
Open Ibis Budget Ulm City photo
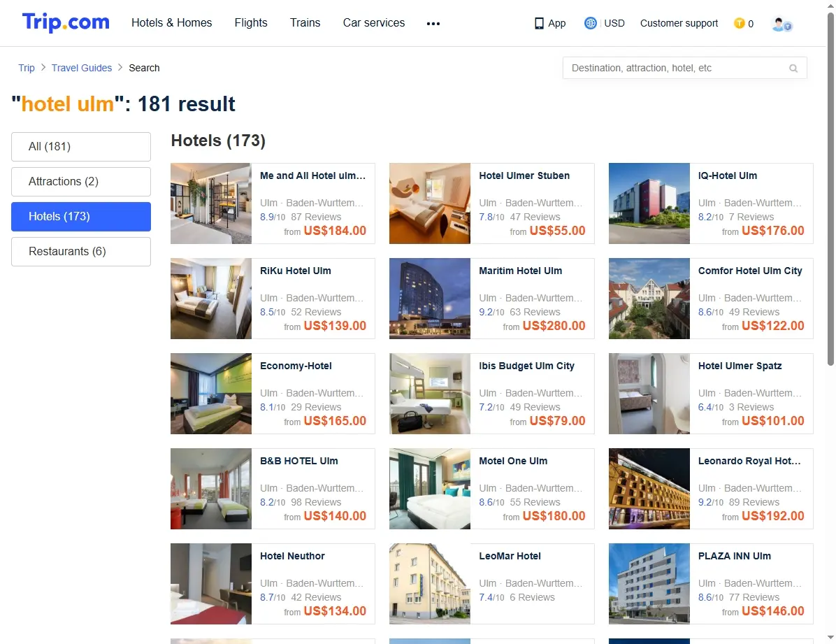430,393
